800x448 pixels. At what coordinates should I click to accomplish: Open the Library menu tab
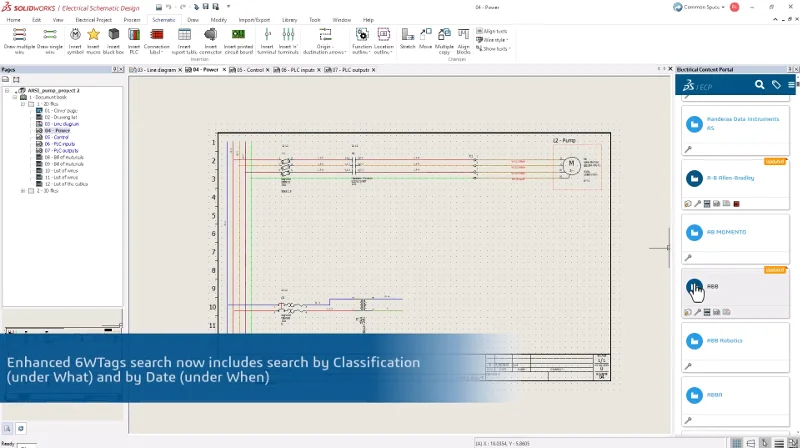[x=289, y=19]
